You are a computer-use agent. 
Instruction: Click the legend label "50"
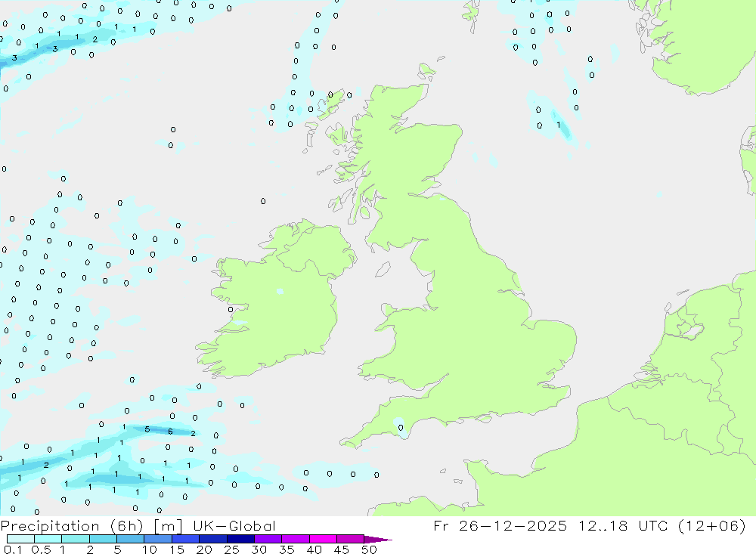[x=369, y=549]
